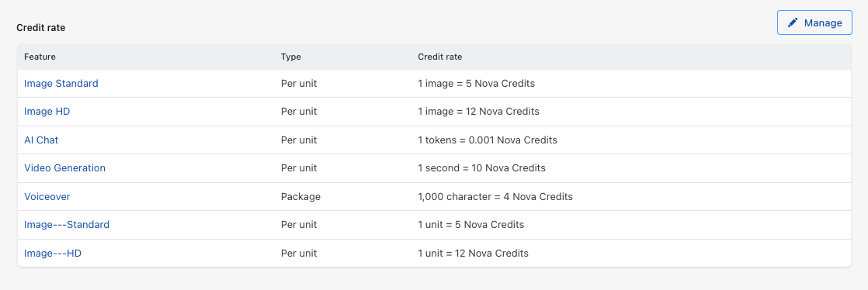This screenshot has width=868, height=290.
Task: Click the Package type in Voiceover row
Action: 300,197
